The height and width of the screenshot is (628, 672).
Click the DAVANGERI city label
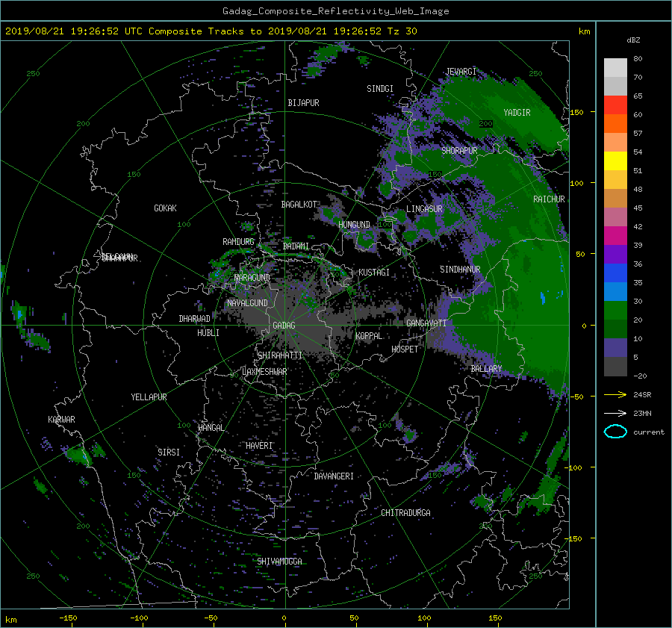(x=334, y=476)
